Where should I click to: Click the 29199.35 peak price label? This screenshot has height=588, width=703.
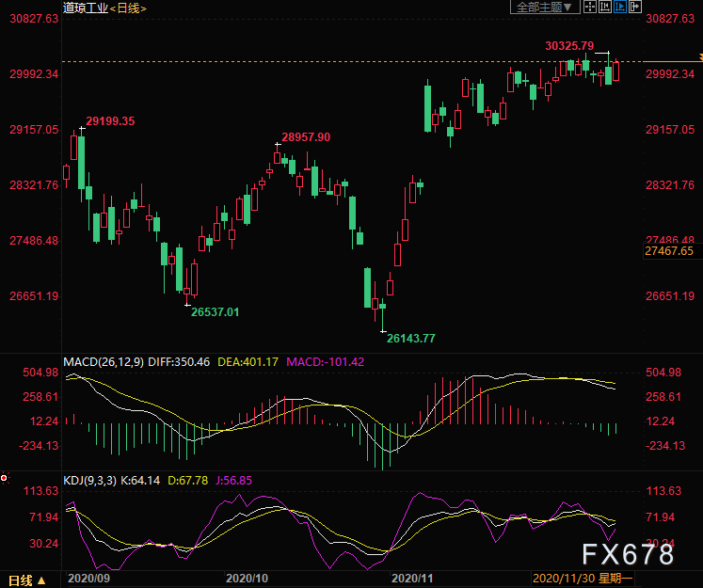(110, 121)
